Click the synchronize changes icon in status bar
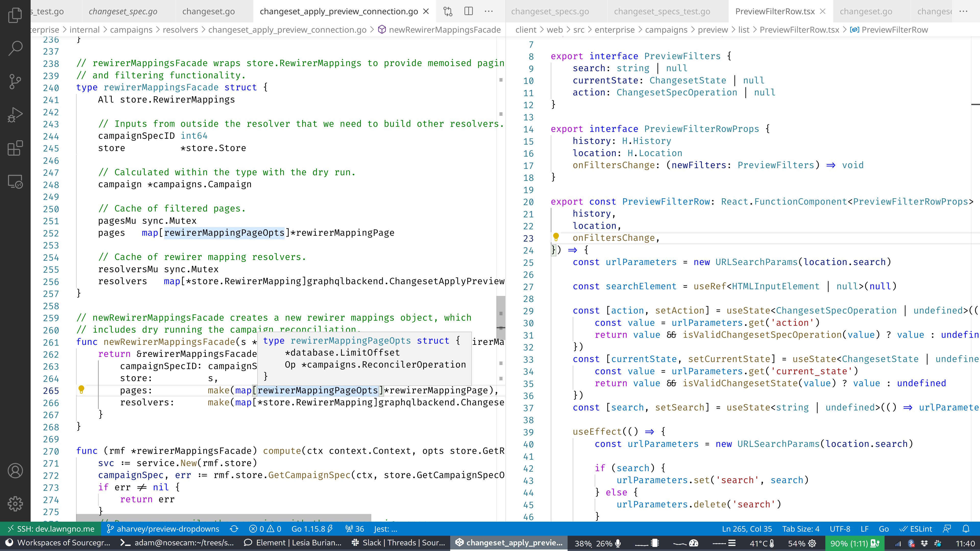 234,529
